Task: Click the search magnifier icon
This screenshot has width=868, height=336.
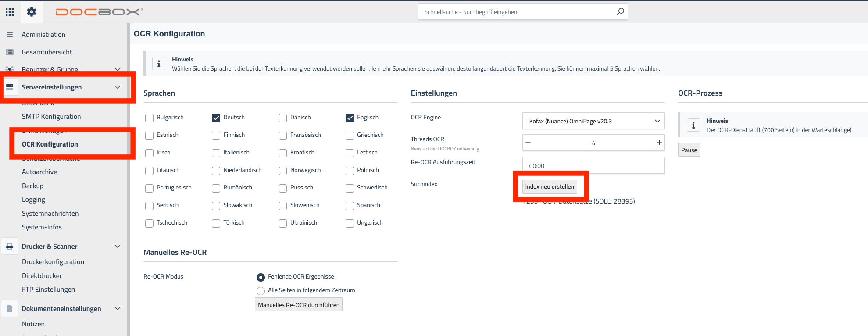Action: (x=620, y=11)
